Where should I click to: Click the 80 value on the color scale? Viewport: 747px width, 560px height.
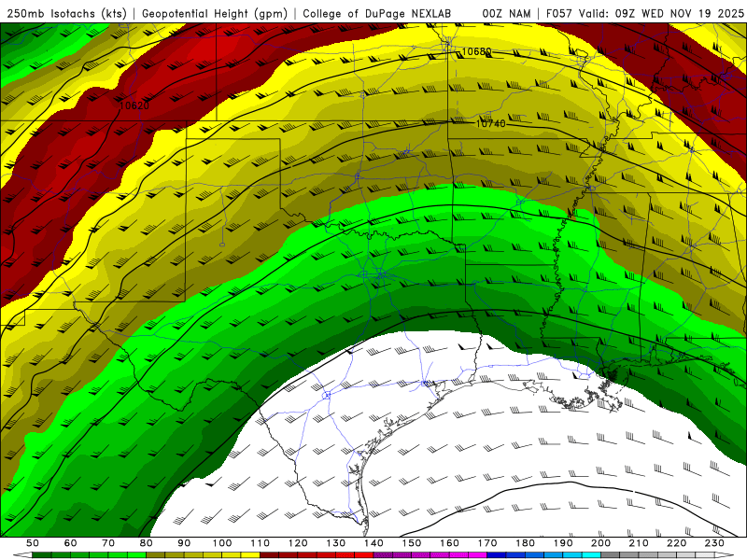tap(146, 543)
